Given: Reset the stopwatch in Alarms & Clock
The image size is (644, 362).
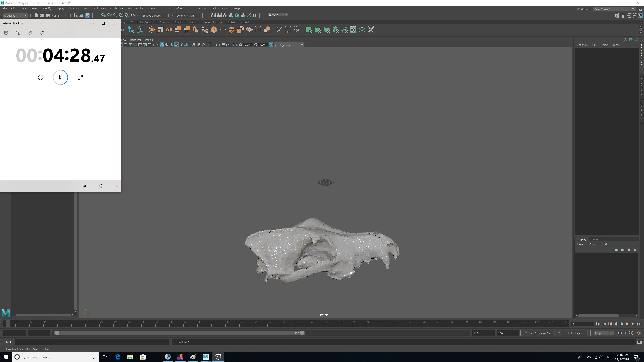Looking at the screenshot, I should coord(40,77).
